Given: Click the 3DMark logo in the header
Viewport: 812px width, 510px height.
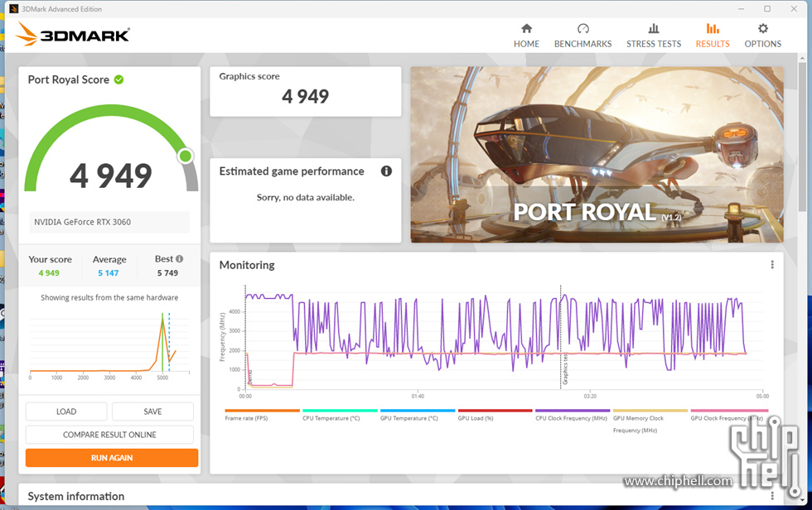Looking at the screenshot, I should click(73, 34).
